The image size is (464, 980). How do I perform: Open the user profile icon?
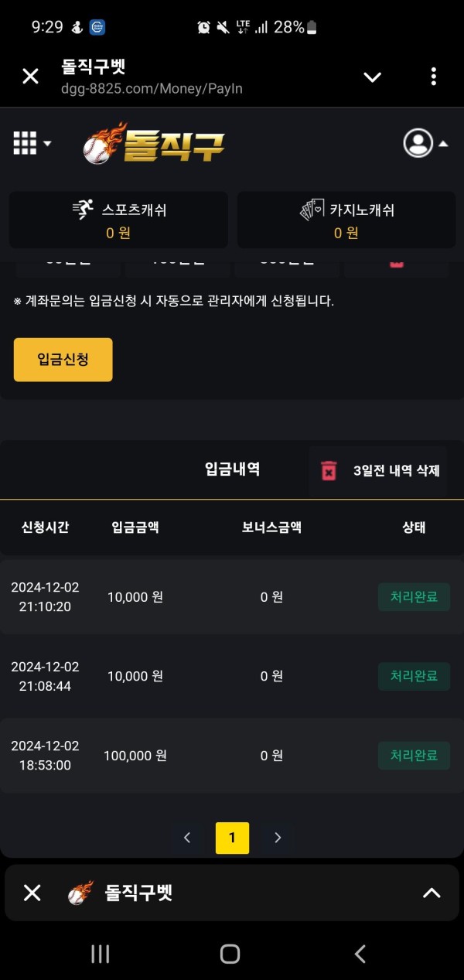click(418, 143)
